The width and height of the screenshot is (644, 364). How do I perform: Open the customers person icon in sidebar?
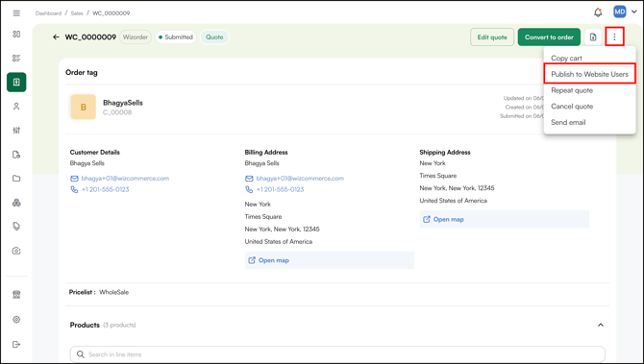pyautogui.click(x=16, y=107)
